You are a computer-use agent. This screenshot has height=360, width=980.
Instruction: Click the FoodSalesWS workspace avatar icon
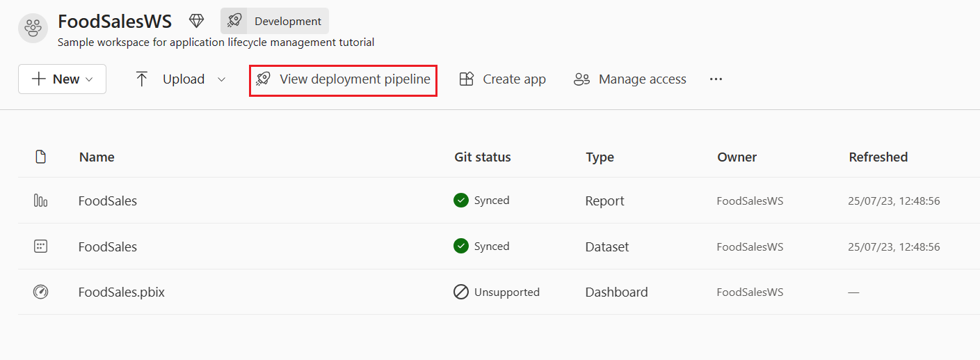click(x=33, y=28)
